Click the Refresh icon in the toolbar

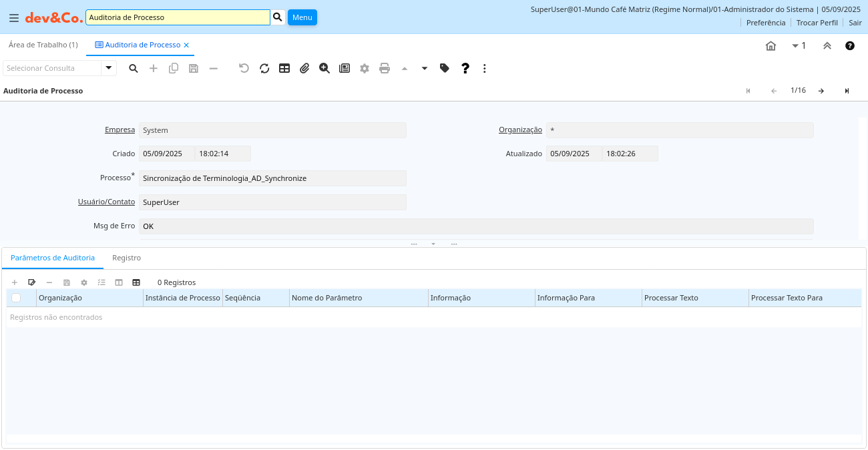click(x=264, y=68)
